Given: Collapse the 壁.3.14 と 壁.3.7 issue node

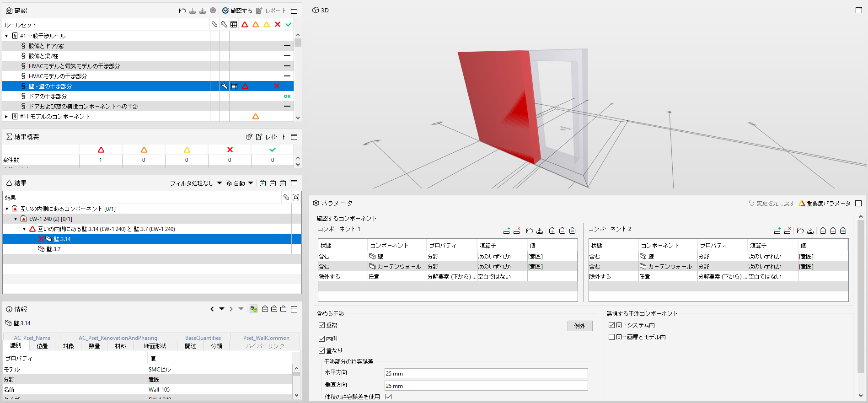Looking at the screenshot, I should 24,229.
